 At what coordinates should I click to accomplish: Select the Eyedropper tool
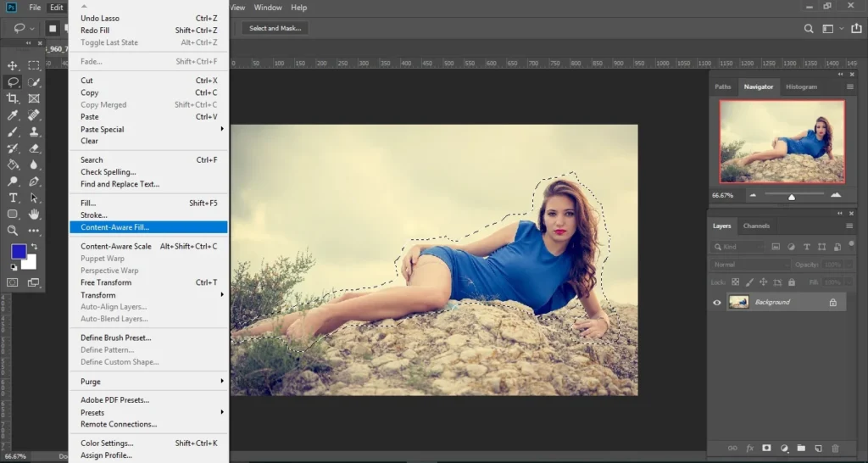(x=12, y=115)
